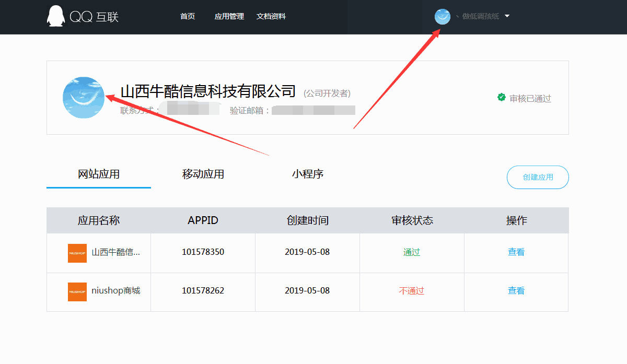This screenshot has height=364, width=627.
Task: Click the red 不通过 status
Action: pyautogui.click(x=412, y=291)
